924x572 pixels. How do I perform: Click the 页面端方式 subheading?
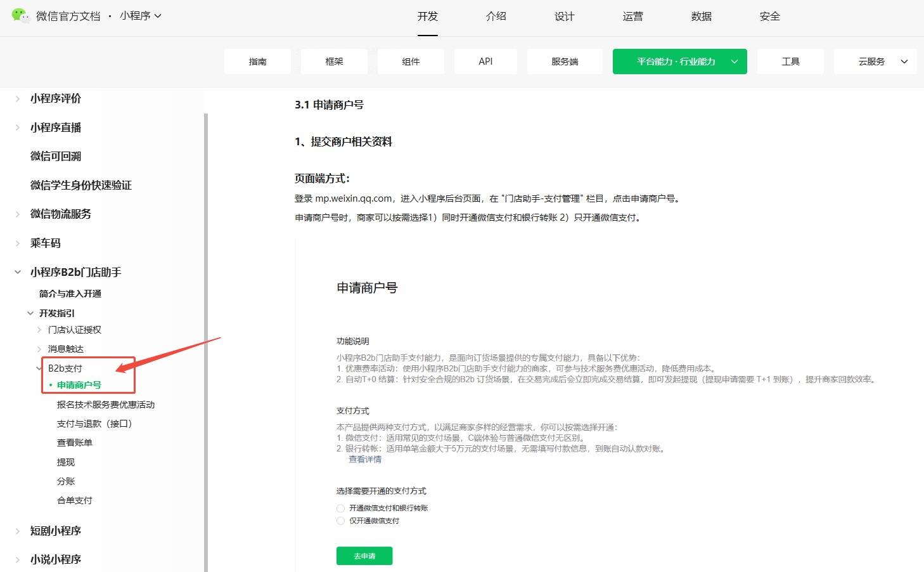pos(323,179)
